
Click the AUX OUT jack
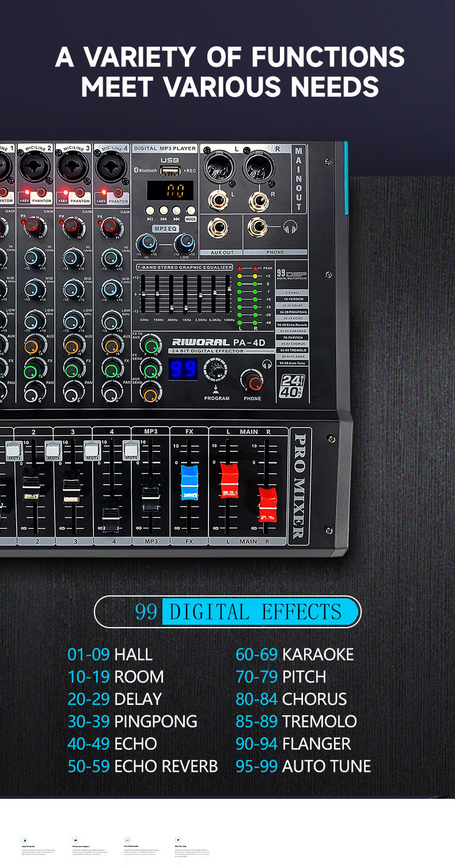tap(218, 228)
